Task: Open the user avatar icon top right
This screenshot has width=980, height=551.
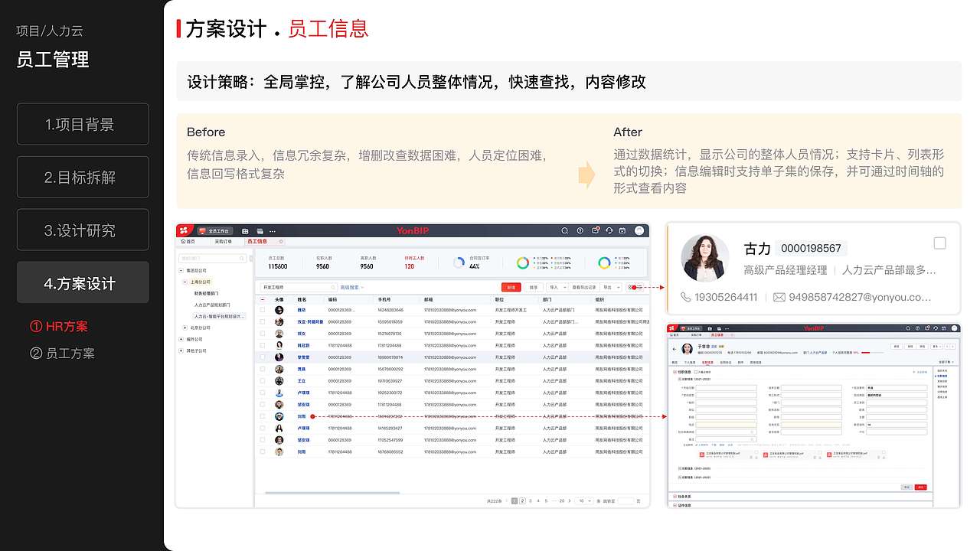Action: (638, 230)
